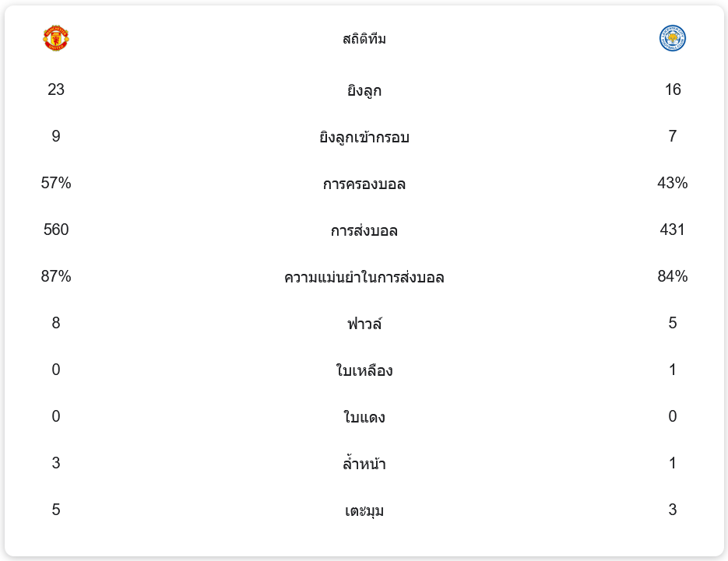Select the ยิงลูกเข้ากรอบ row label

[x=364, y=138]
